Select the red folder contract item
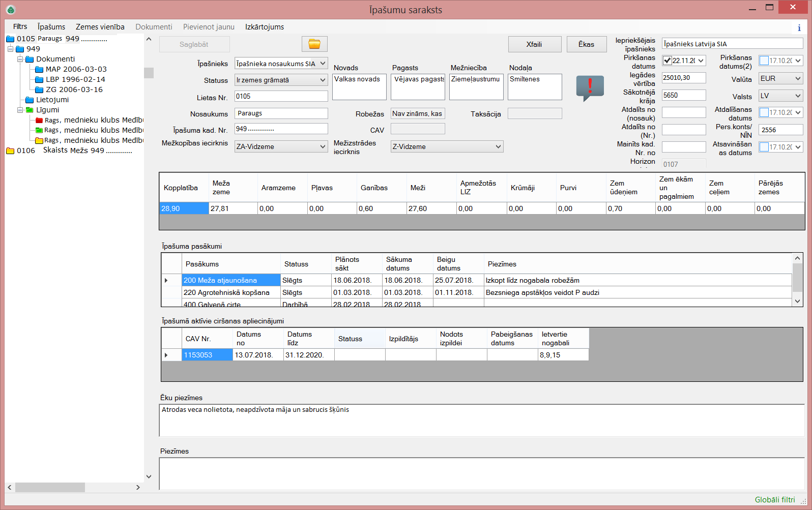 [x=39, y=121]
